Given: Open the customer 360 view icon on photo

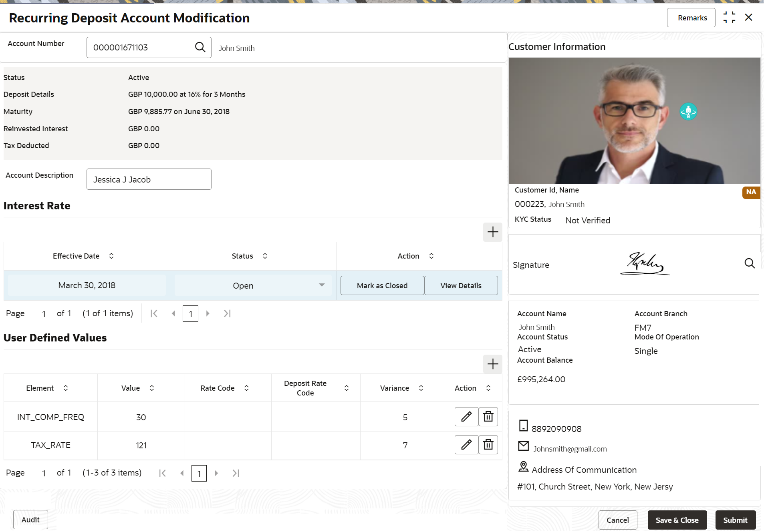Looking at the screenshot, I should click(688, 112).
